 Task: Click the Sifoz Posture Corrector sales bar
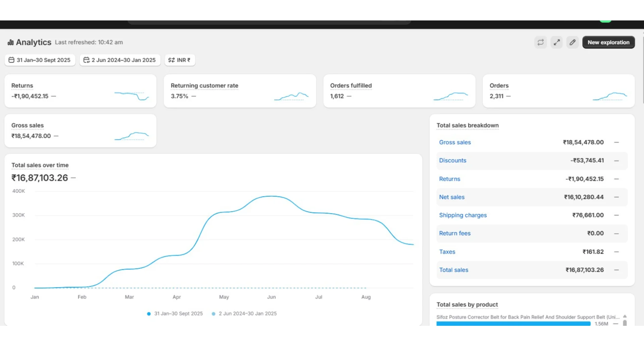513,323
